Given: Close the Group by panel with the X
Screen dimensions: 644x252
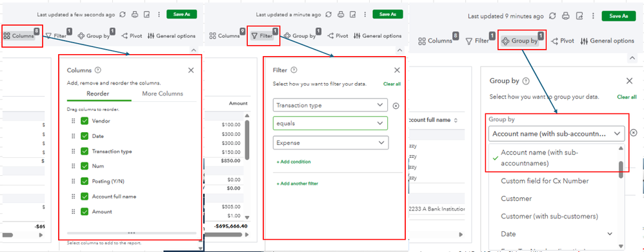Looking at the screenshot, I should pyautogui.click(x=629, y=81).
